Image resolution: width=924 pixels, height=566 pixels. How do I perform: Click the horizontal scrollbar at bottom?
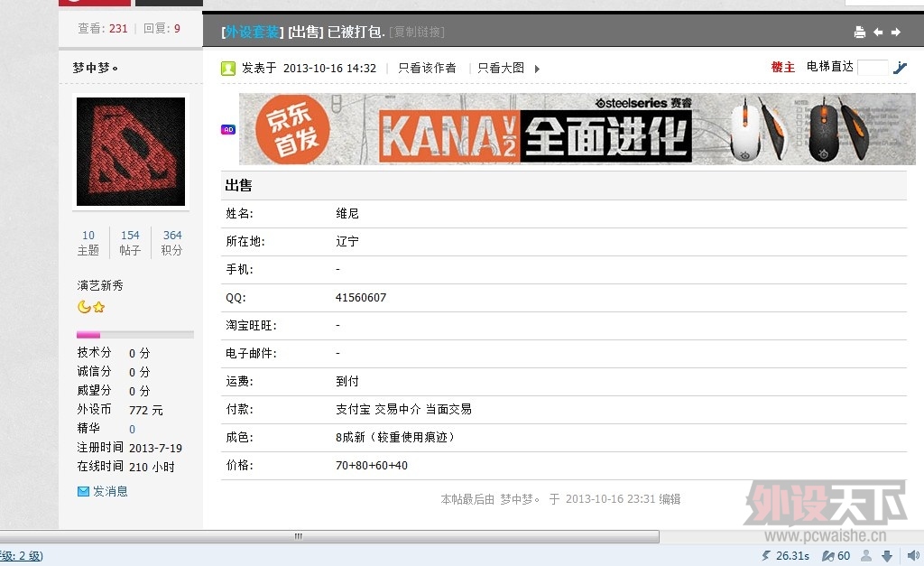click(328, 536)
